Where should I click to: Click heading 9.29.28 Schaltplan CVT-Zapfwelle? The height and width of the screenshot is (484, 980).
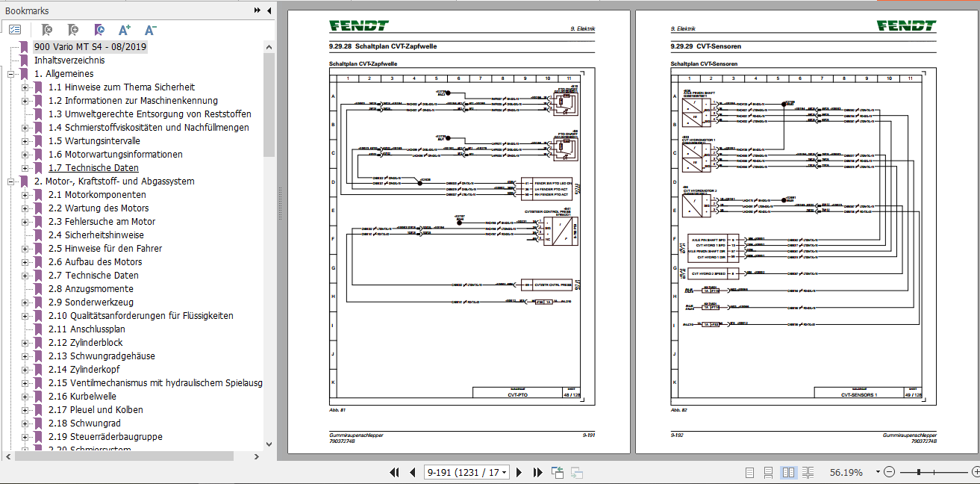pyautogui.click(x=383, y=46)
